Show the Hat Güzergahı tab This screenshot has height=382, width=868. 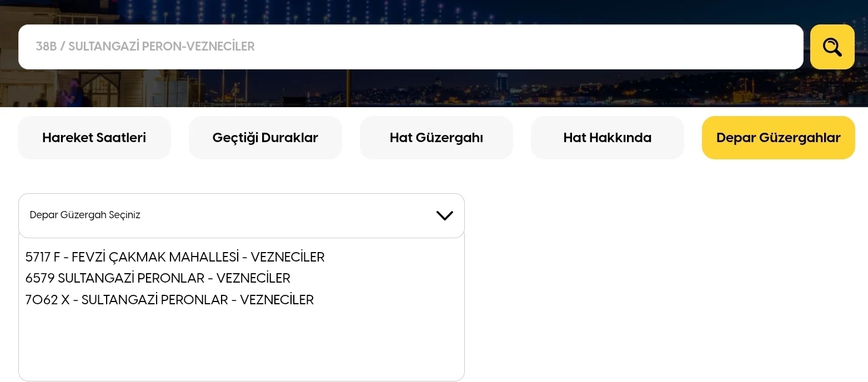[436, 138]
